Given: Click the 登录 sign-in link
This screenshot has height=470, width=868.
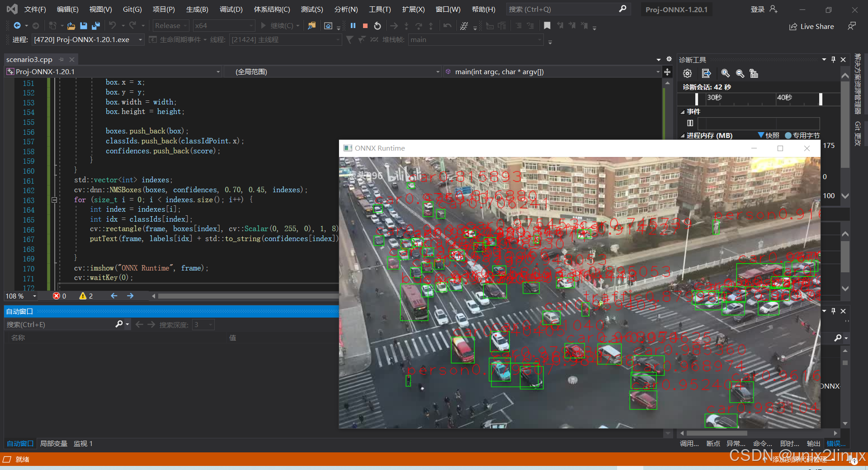Looking at the screenshot, I should point(758,9).
